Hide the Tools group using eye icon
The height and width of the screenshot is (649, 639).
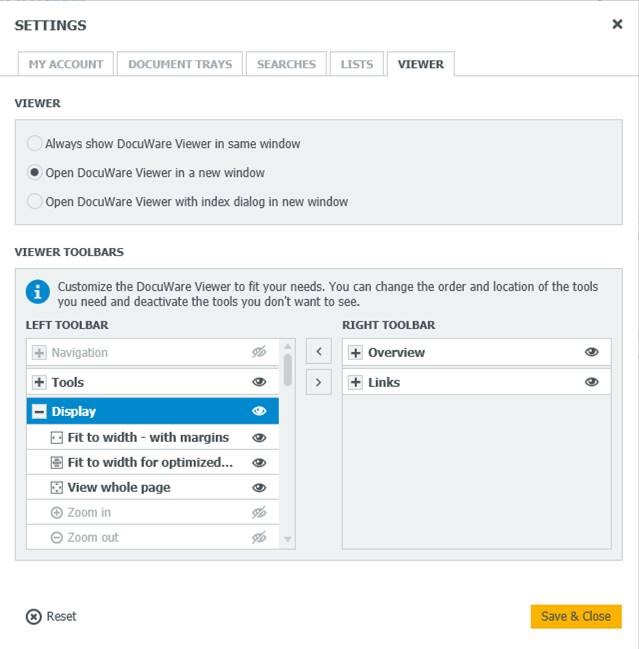click(259, 382)
